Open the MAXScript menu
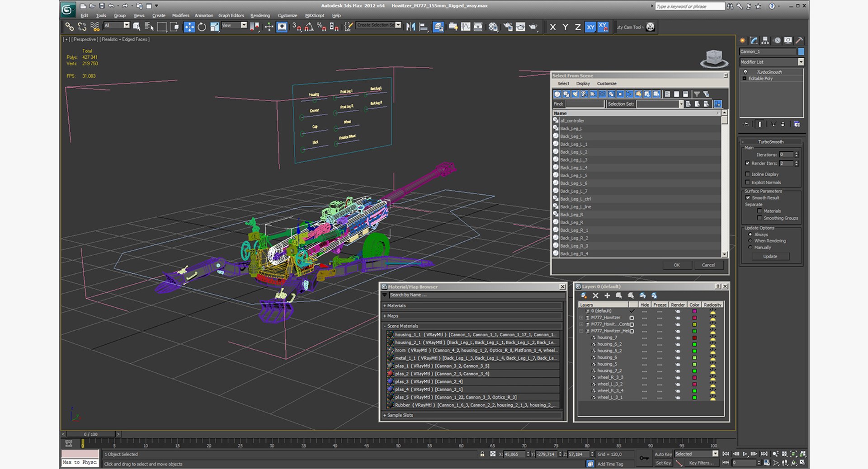 [315, 15]
